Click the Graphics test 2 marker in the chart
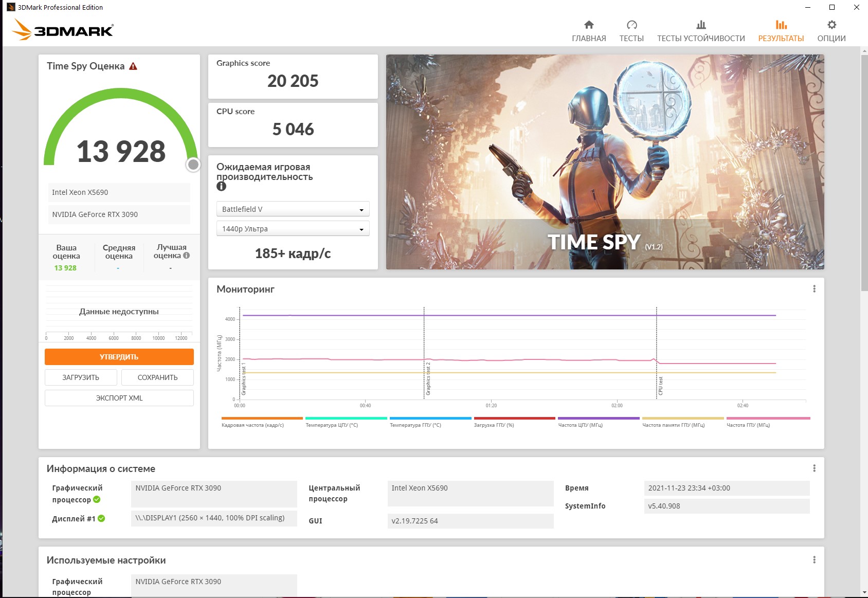This screenshot has width=868, height=598. pos(428,379)
